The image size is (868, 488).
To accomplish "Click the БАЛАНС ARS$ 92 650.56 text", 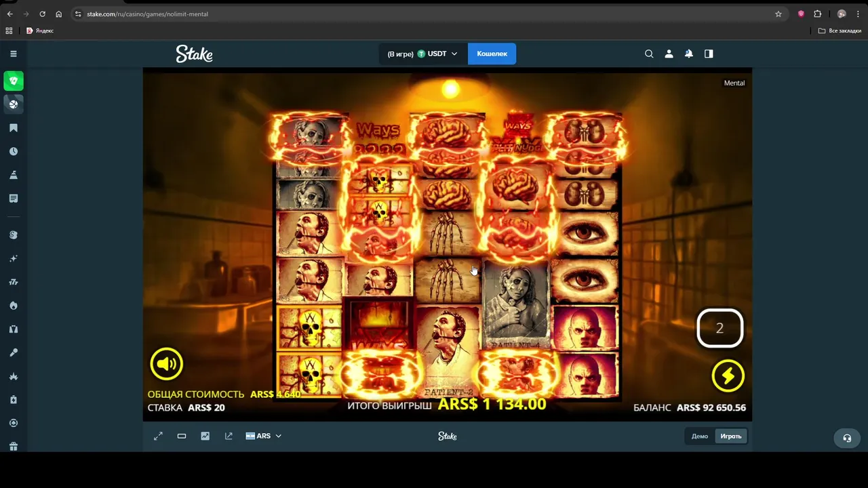I will click(x=690, y=408).
